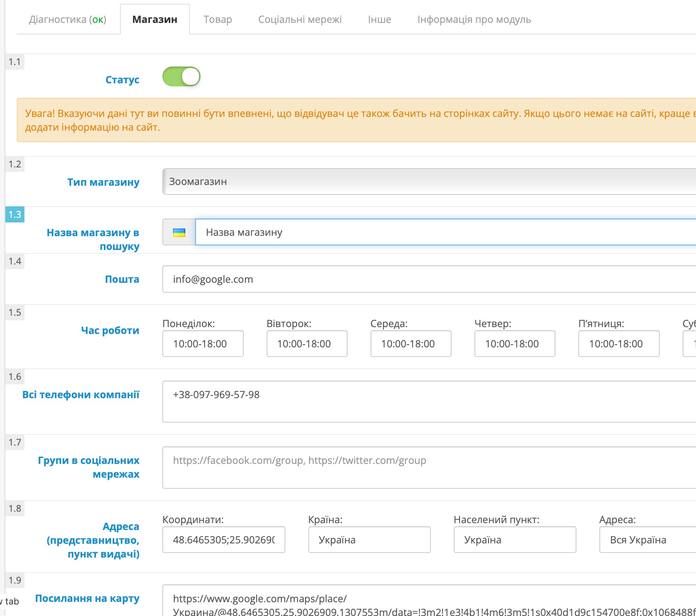
Task: Open the Діагностика (OK) tab
Action: [68, 19]
